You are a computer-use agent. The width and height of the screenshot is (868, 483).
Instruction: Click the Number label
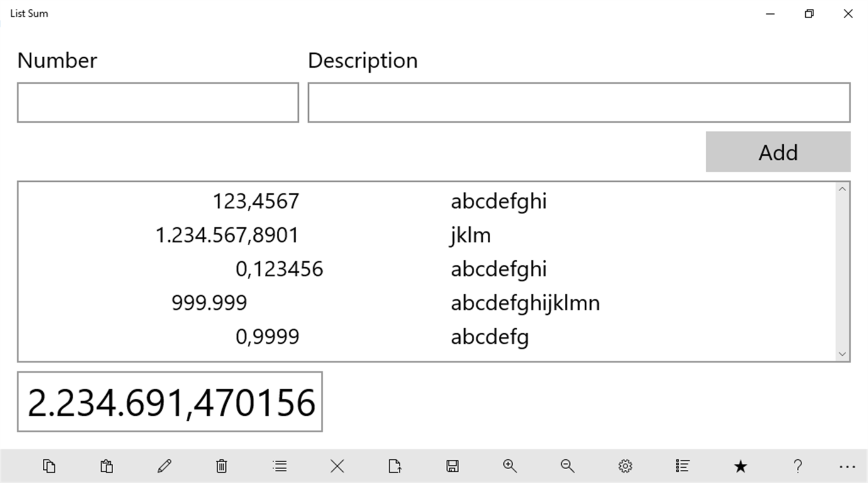click(57, 60)
